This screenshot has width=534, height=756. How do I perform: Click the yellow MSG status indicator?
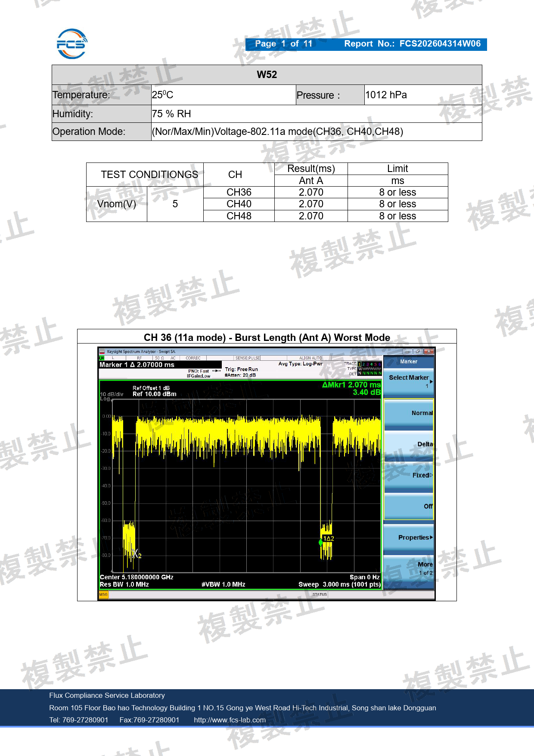point(103,594)
